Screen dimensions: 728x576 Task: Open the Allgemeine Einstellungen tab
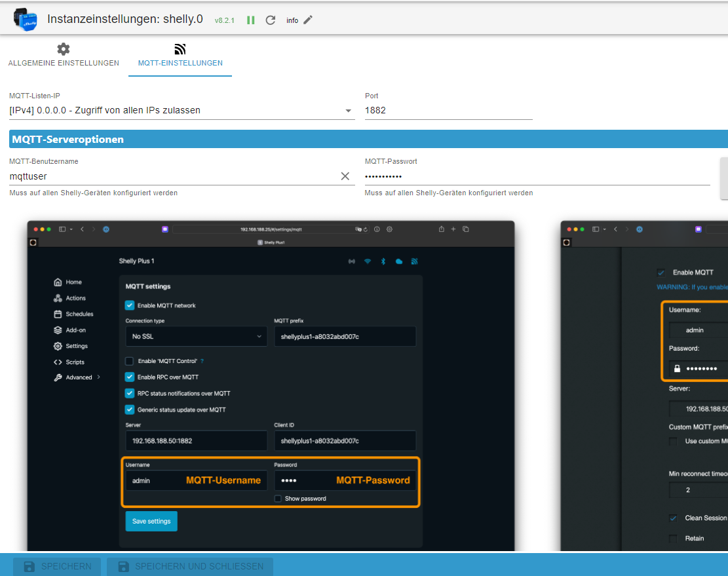tap(64, 55)
